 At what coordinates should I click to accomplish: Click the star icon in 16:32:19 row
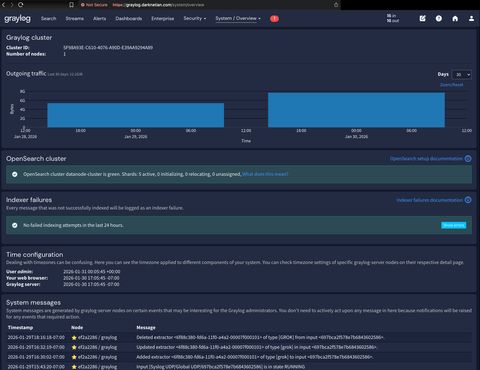point(74,347)
